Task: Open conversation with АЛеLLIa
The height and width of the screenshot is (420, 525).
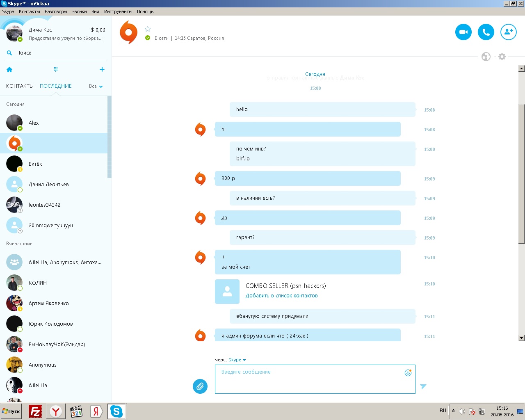Action: click(54, 385)
